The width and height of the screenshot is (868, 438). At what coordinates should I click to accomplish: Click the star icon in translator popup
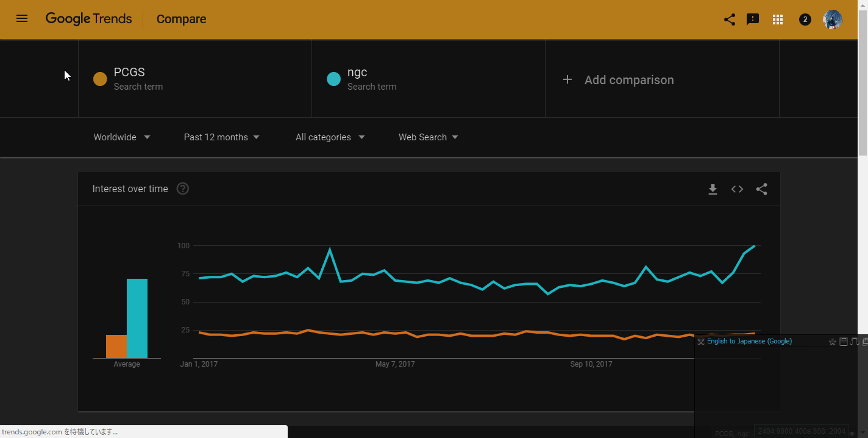(833, 342)
